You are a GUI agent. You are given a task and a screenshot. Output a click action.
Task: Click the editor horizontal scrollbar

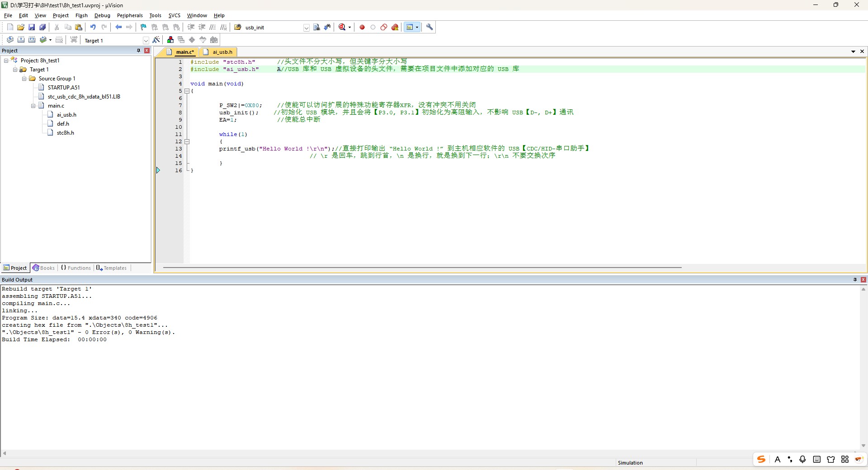(x=422, y=268)
